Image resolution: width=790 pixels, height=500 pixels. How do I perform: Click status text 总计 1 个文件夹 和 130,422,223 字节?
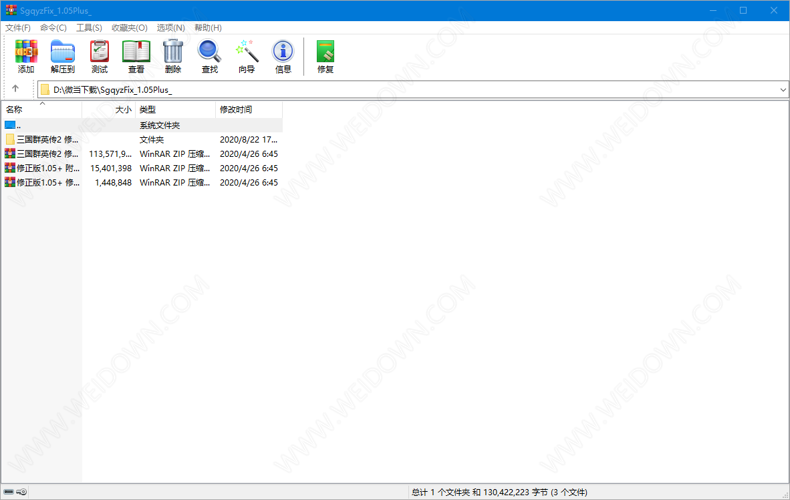[x=480, y=492]
